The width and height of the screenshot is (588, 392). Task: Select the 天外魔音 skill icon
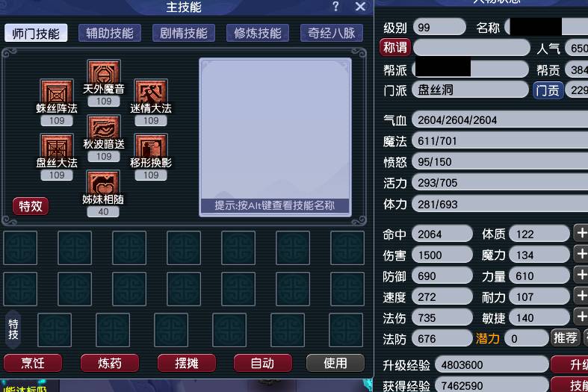point(104,72)
